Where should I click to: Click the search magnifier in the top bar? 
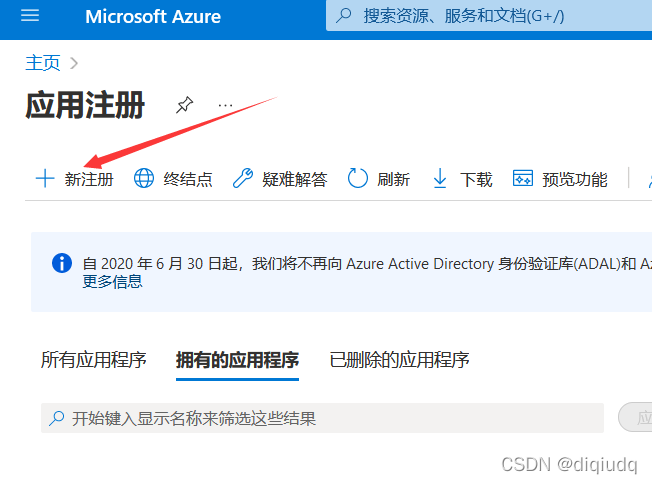(344, 16)
